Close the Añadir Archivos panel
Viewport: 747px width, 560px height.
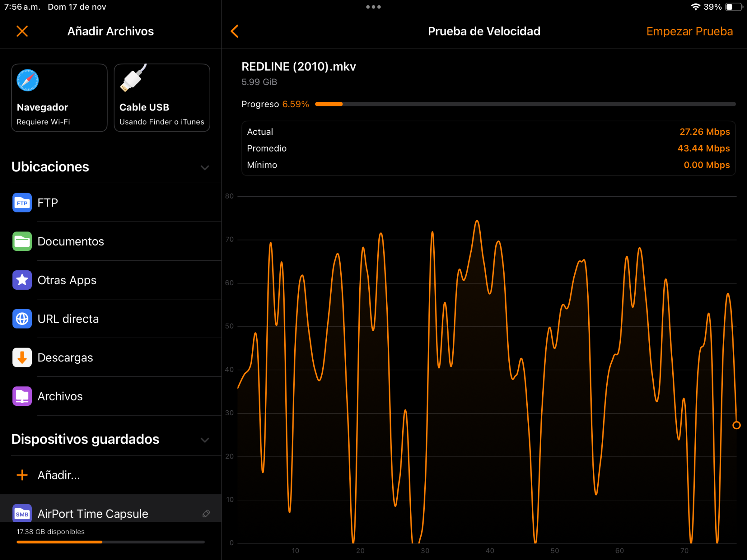tap(22, 31)
